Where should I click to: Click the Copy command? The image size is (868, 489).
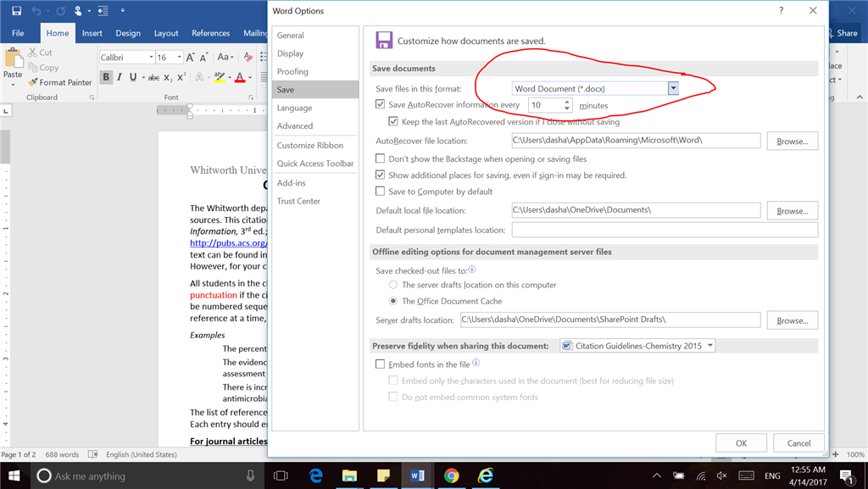(43, 68)
